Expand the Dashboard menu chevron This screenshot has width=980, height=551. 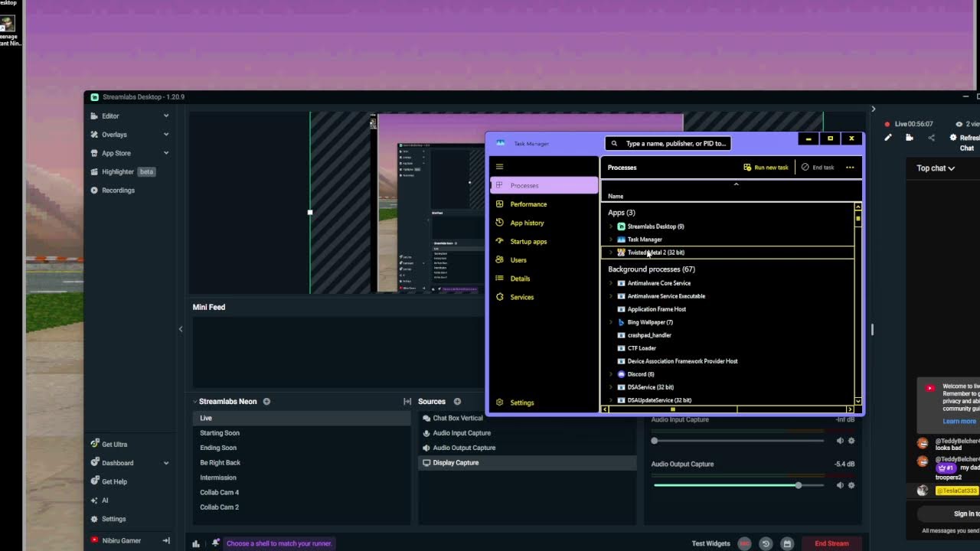[166, 463]
